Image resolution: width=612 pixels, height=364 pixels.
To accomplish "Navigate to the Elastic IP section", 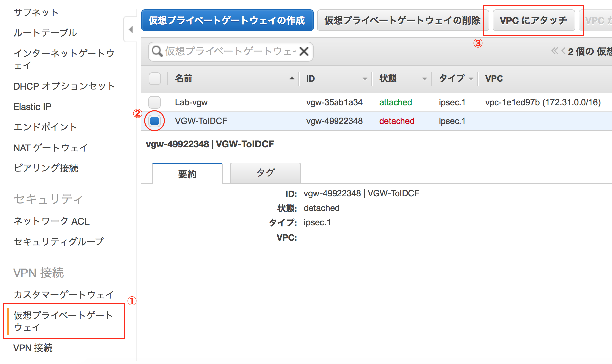I will click(x=32, y=106).
